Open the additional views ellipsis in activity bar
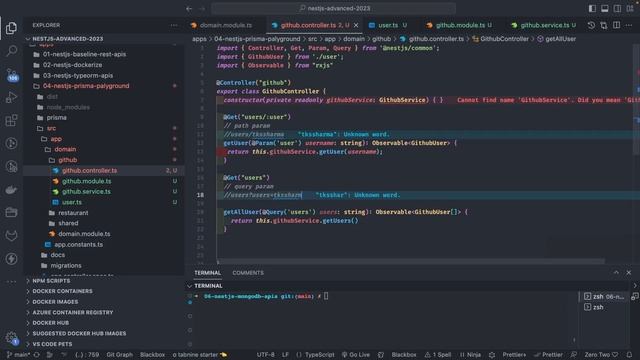 tap(11, 281)
